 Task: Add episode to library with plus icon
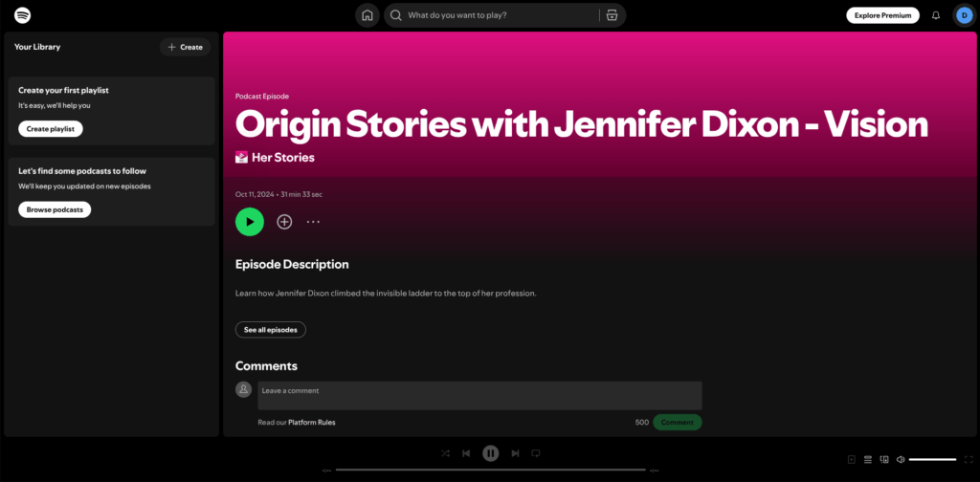point(284,222)
